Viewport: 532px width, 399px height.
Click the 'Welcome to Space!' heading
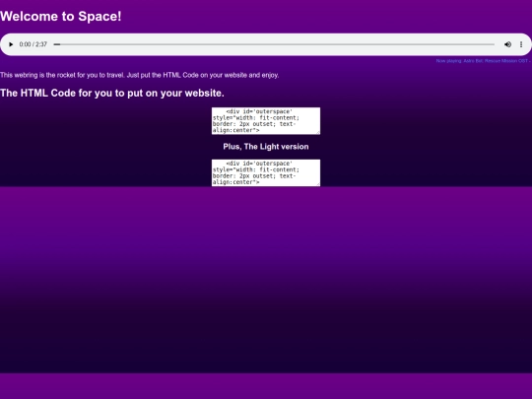coord(61,17)
